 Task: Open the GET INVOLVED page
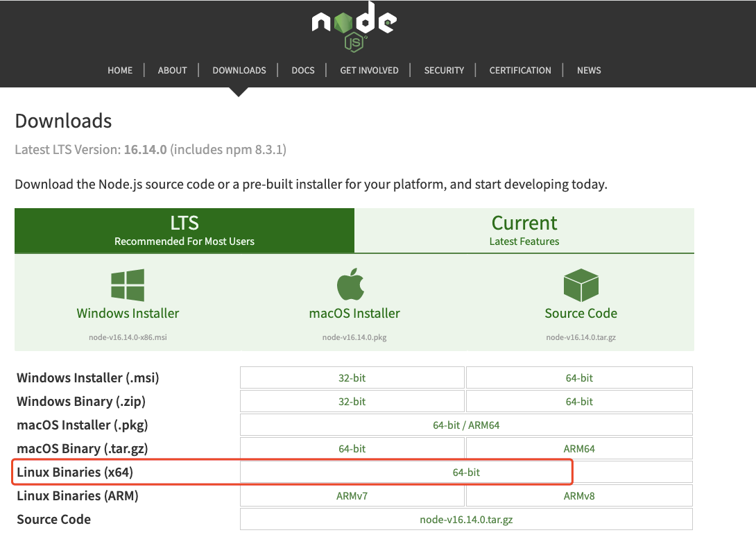click(369, 70)
